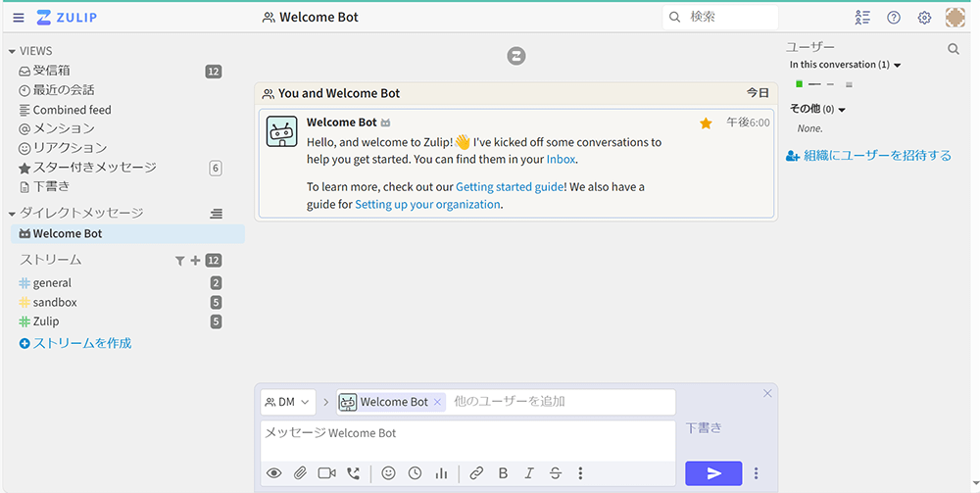Collapse the VIEWS section
980x493 pixels.
tap(12, 51)
